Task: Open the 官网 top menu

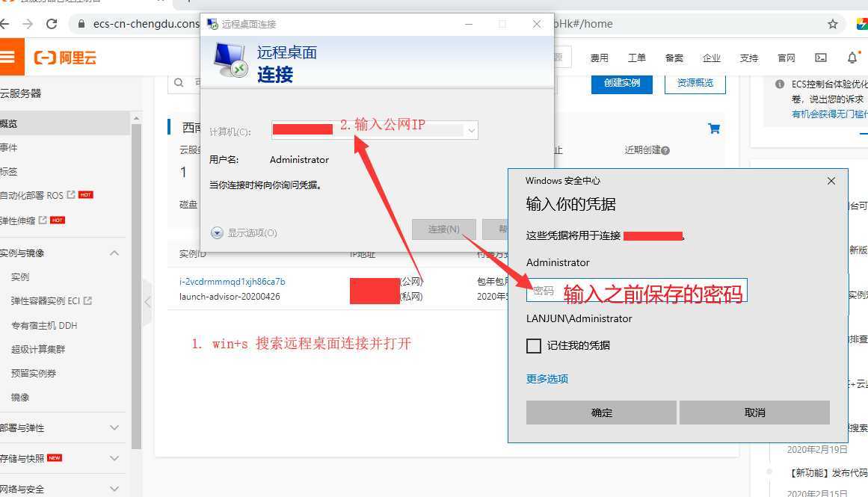Action: (x=786, y=58)
